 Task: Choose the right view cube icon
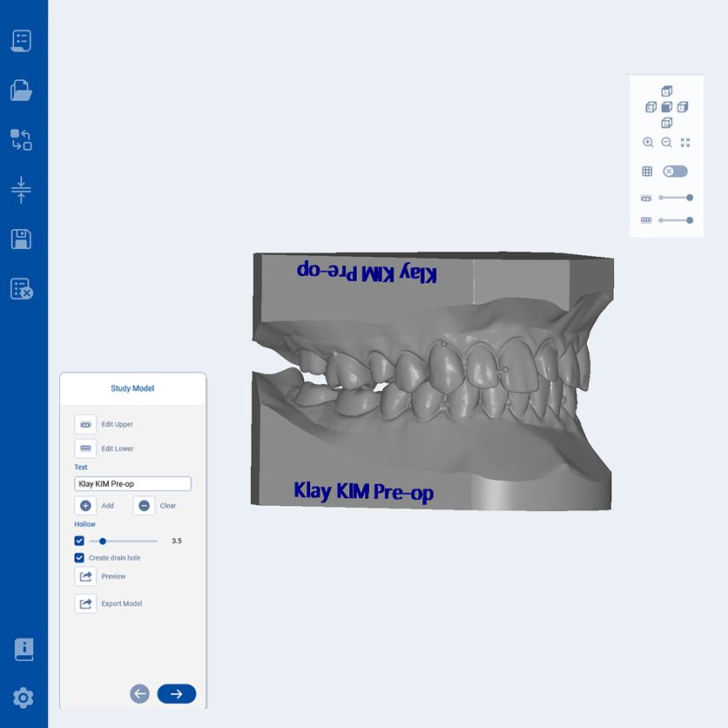coord(684,108)
